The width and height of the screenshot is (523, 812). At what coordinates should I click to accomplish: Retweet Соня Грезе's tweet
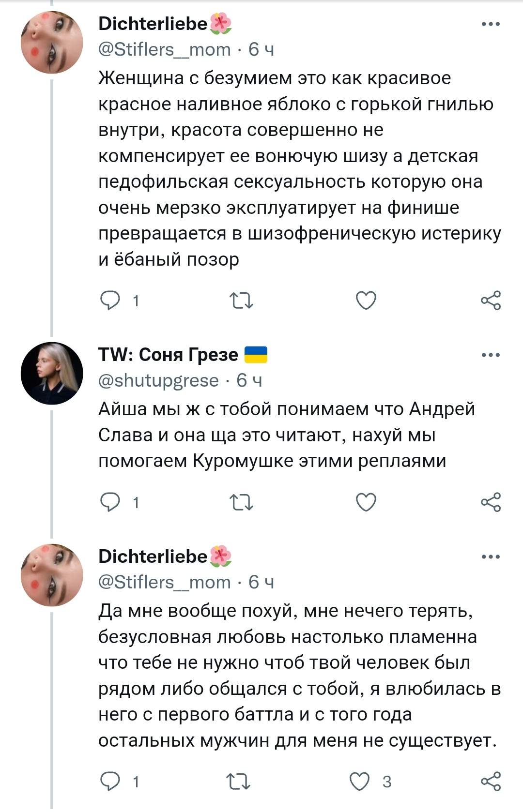tap(241, 502)
